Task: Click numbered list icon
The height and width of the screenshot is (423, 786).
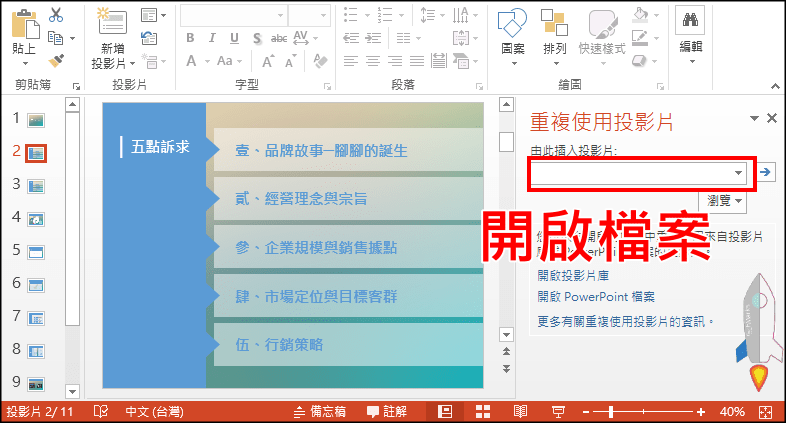Action: click(x=385, y=15)
